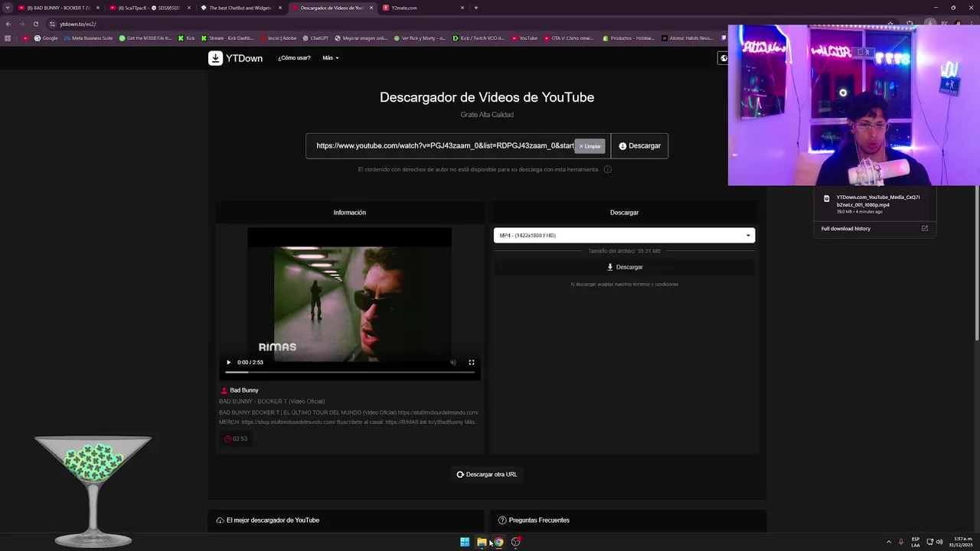Open the Mejorar imagen online bookmark

(x=361, y=37)
